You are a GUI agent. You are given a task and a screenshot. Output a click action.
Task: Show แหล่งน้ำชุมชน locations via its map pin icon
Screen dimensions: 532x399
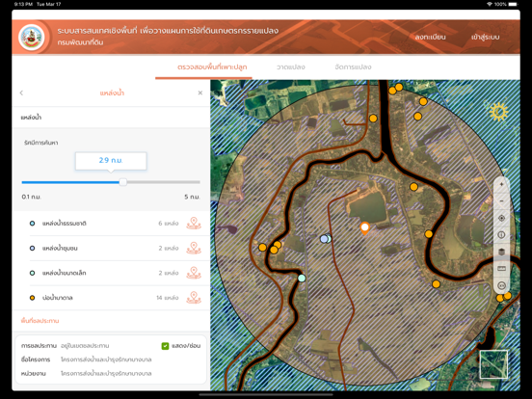click(x=194, y=248)
